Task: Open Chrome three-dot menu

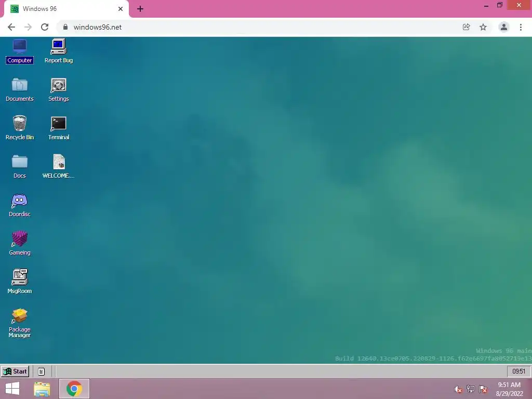Action: (x=521, y=27)
